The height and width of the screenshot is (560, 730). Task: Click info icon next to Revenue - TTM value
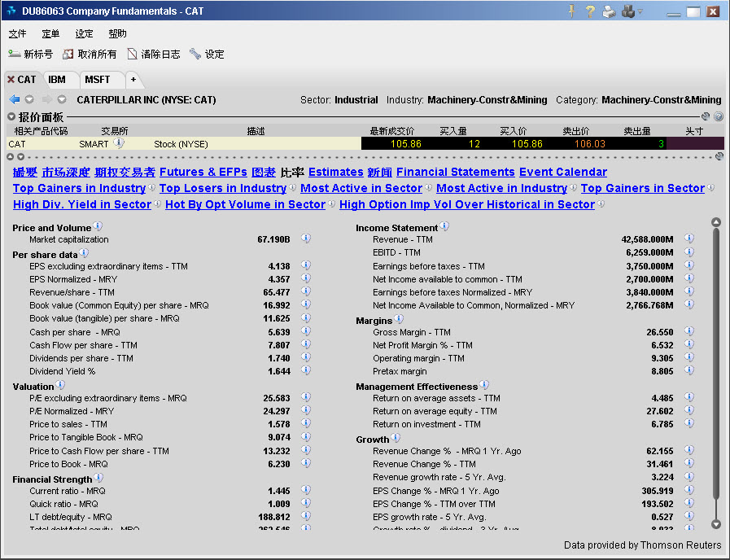[689, 239]
